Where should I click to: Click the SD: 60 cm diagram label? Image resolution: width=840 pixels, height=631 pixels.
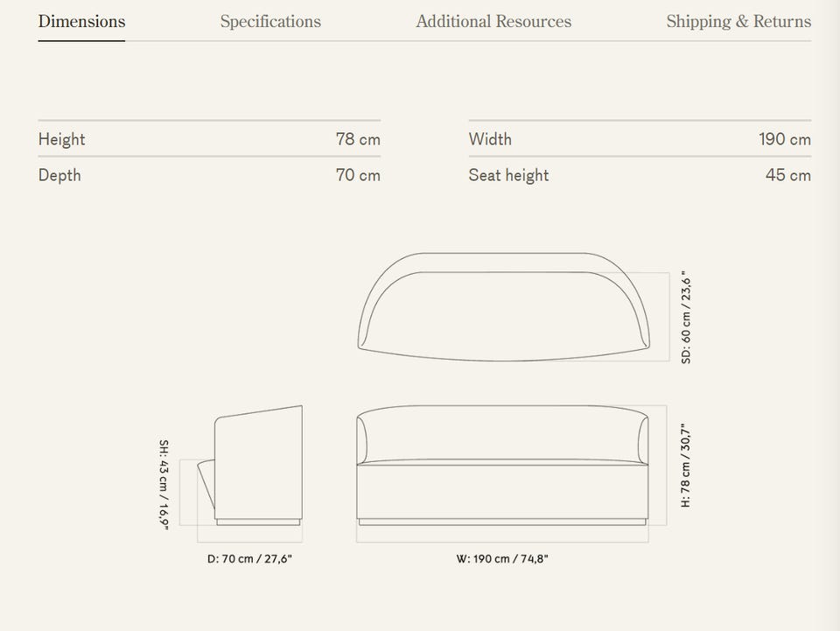coord(686,318)
